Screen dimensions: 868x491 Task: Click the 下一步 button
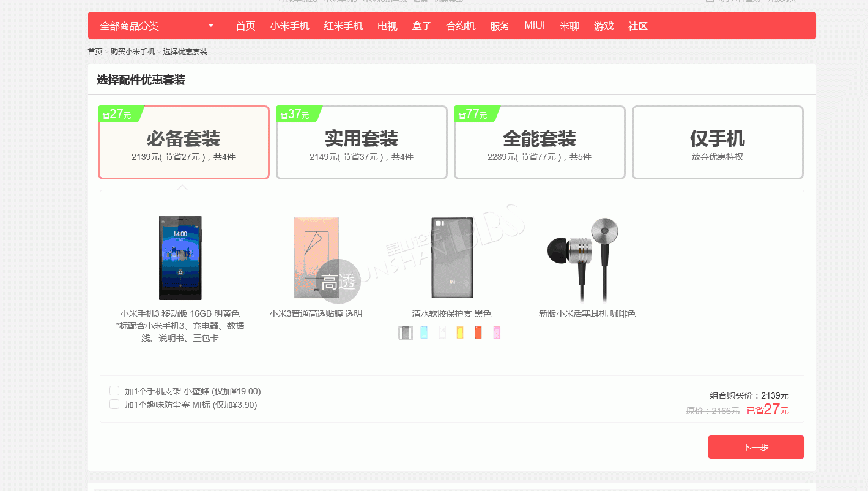[x=755, y=447]
